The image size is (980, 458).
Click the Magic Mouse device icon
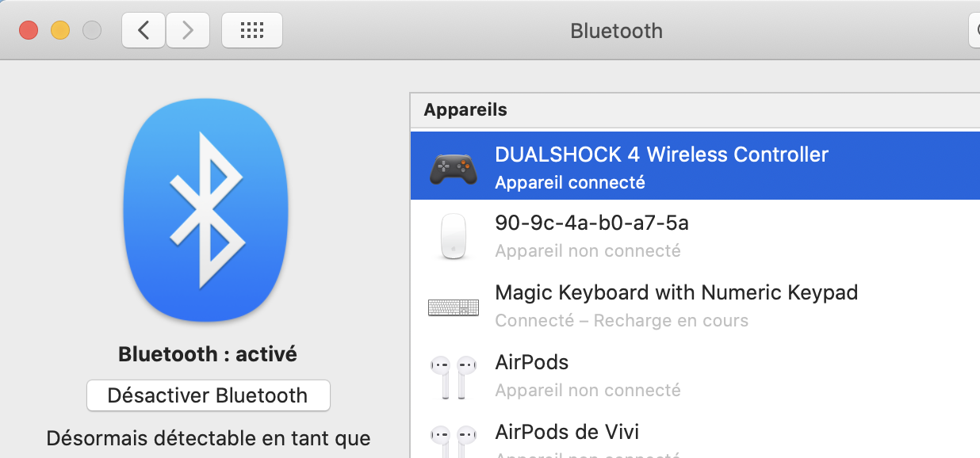click(453, 236)
